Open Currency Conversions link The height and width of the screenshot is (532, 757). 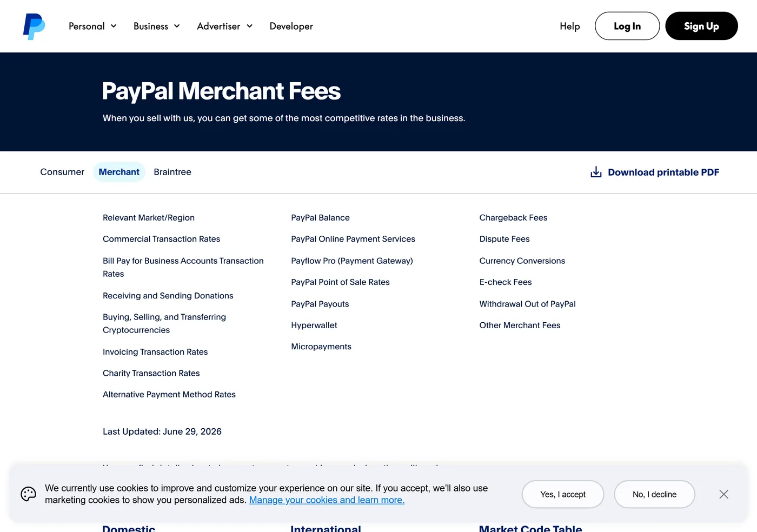click(x=522, y=261)
